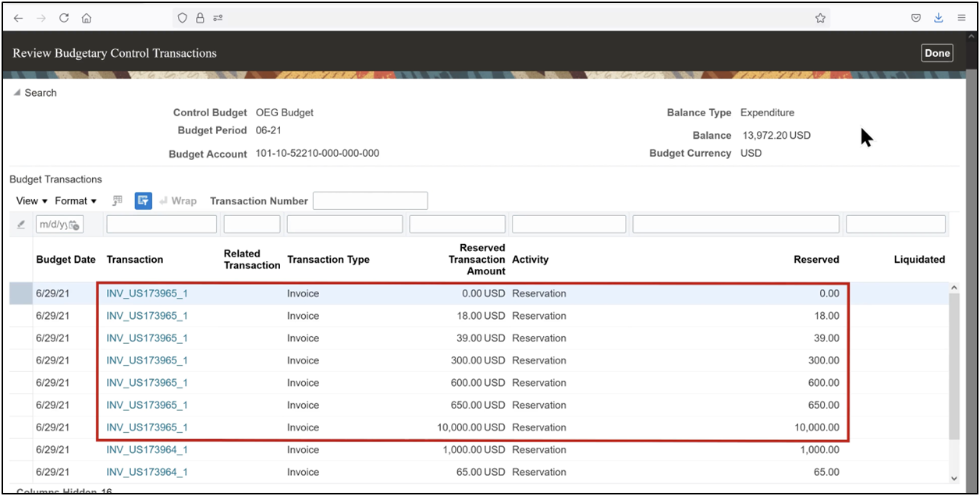Image resolution: width=980 pixels, height=496 pixels.
Task: Click the scrollbar down arrow
Action: [x=954, y=479]
